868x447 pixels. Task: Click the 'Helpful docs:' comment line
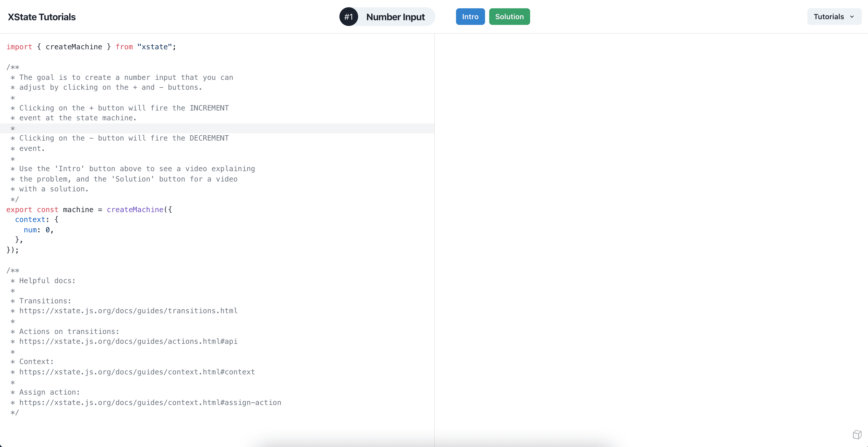pos(47,281)
